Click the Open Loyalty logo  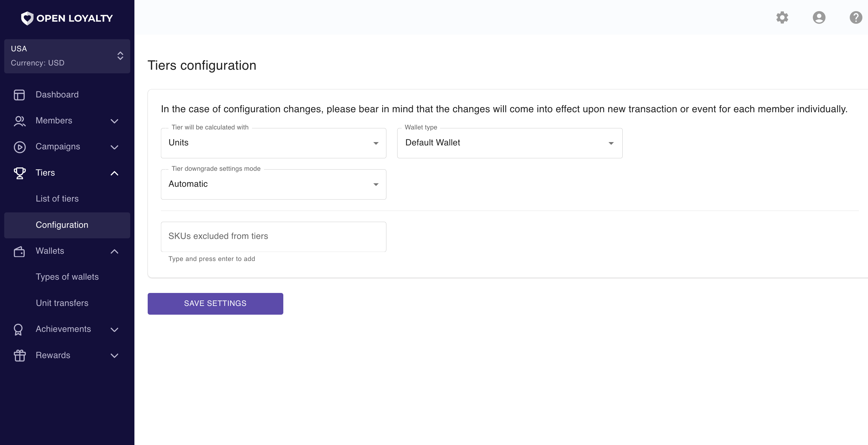pyautogui.click(x=67, y=18)
